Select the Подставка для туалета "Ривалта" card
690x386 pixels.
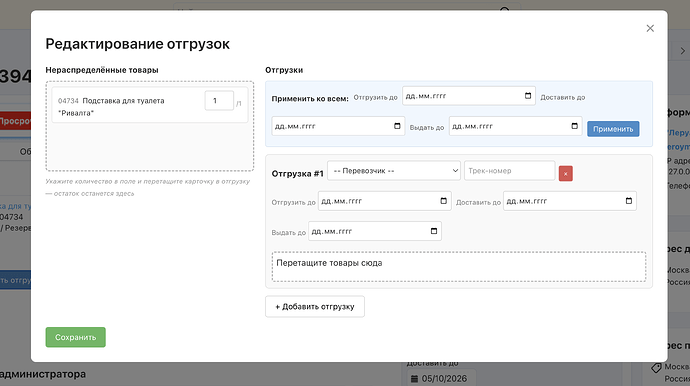point(150,105)
